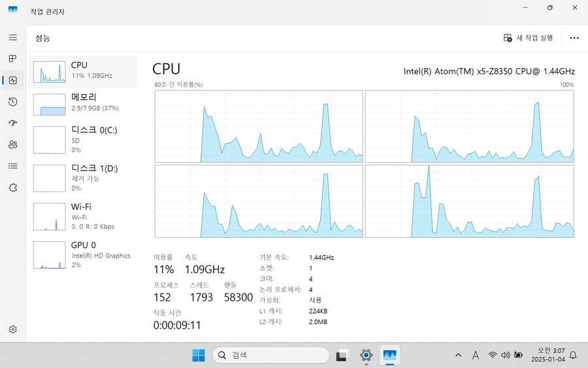Show the Wi-Fi performance graph
The image size is (588, 368).
point(82,216)
